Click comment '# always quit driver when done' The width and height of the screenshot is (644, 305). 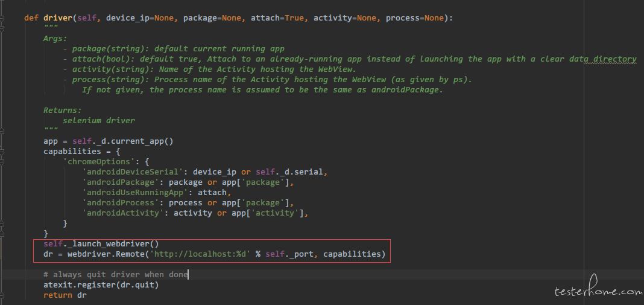(115, 275)
